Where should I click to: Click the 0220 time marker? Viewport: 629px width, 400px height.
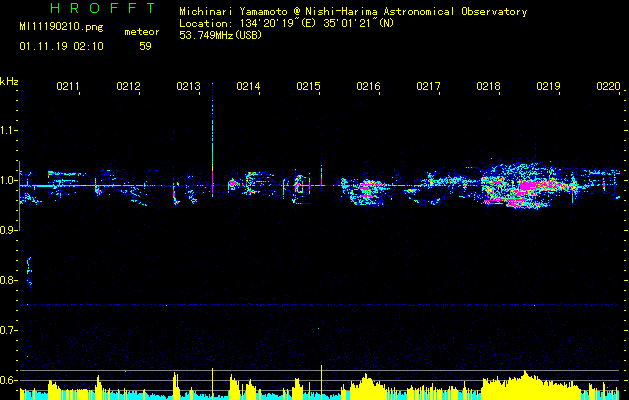[608, 86]
